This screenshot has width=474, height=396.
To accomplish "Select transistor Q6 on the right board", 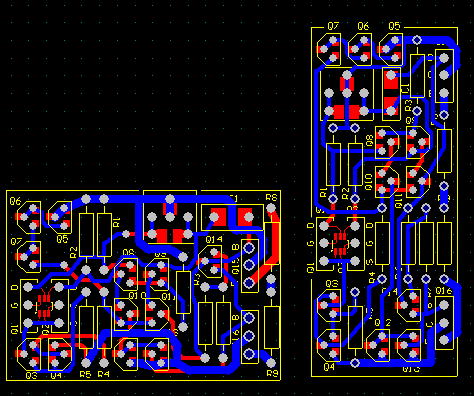I will (x=360, y=49).
